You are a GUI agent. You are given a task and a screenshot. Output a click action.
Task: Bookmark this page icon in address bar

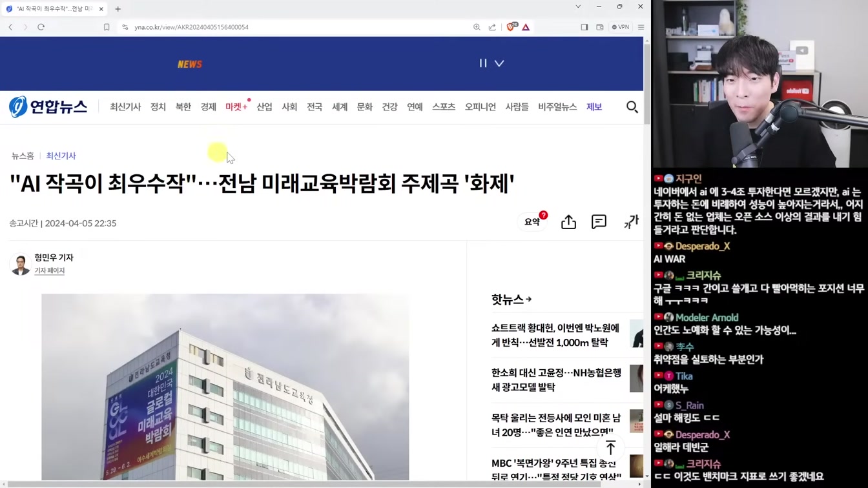pos(107,27)
